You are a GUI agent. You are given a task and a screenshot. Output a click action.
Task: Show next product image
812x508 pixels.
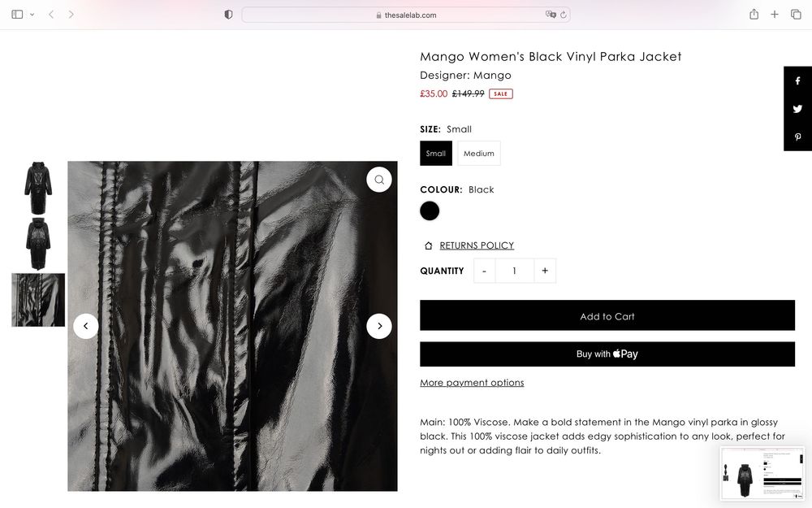click(379, 326)
